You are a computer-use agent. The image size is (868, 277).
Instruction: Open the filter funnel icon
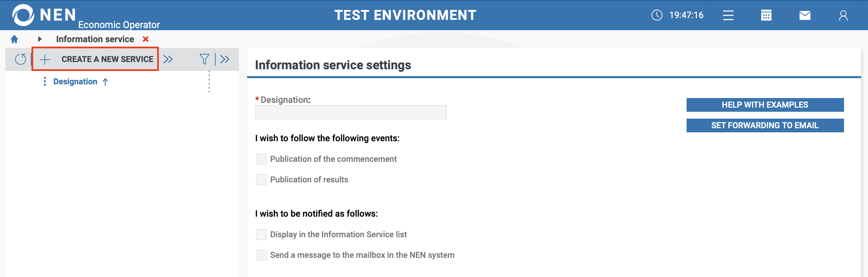pos(204,59)
